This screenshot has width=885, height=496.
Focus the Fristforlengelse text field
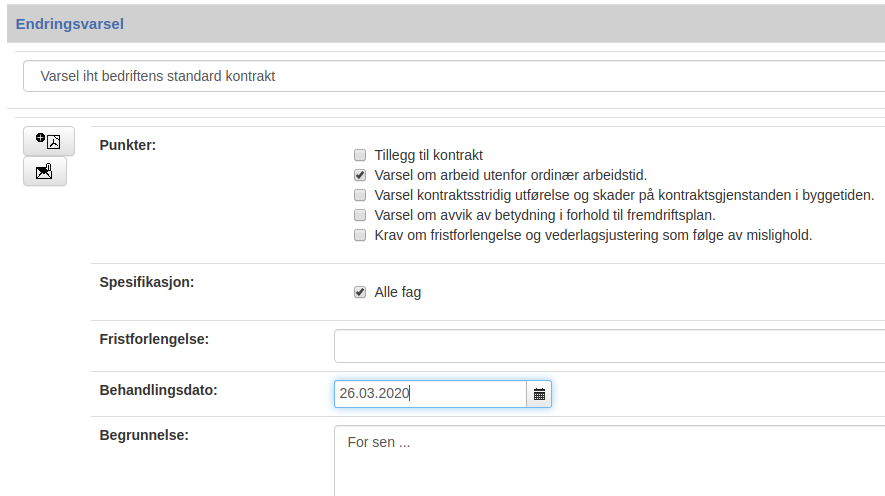610,346
